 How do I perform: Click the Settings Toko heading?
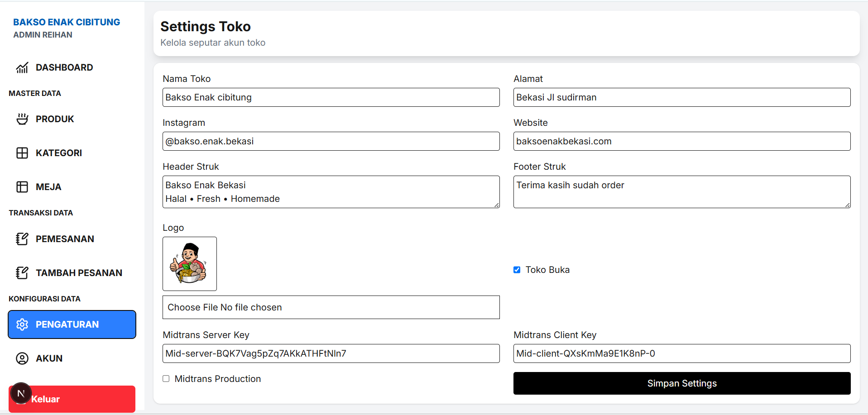coord(206,27)
